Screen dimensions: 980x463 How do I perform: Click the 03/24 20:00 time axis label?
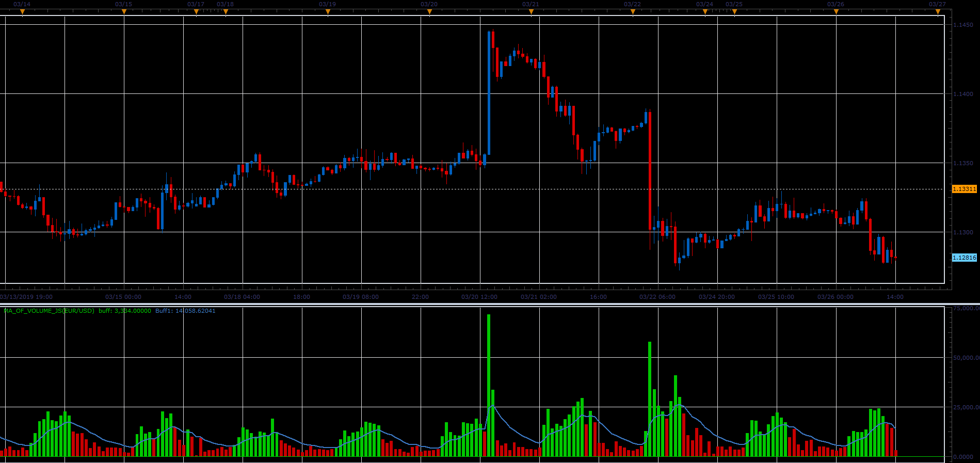pos(717,297)
